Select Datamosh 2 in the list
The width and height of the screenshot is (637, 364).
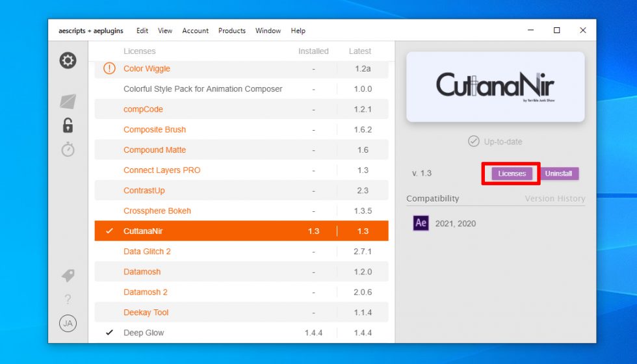[x=241, y=292]
